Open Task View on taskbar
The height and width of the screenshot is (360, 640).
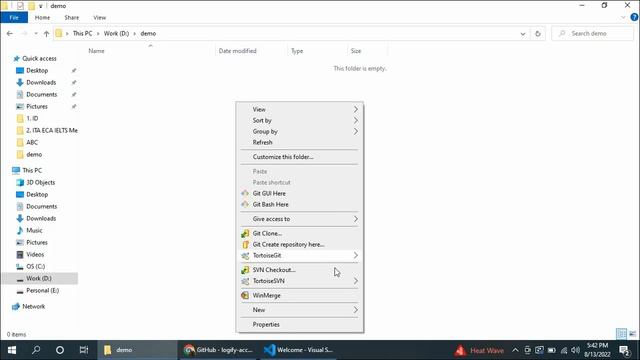84,350
